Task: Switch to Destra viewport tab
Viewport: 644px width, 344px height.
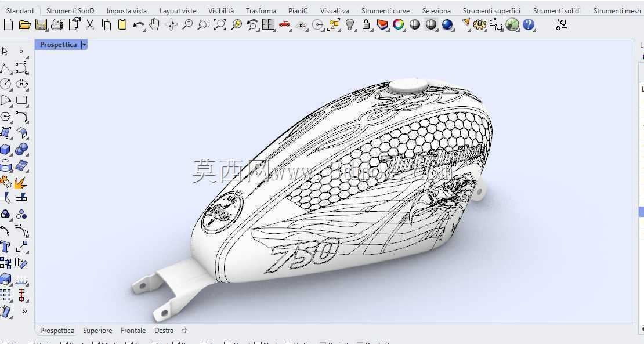Action: pos(164,331)
